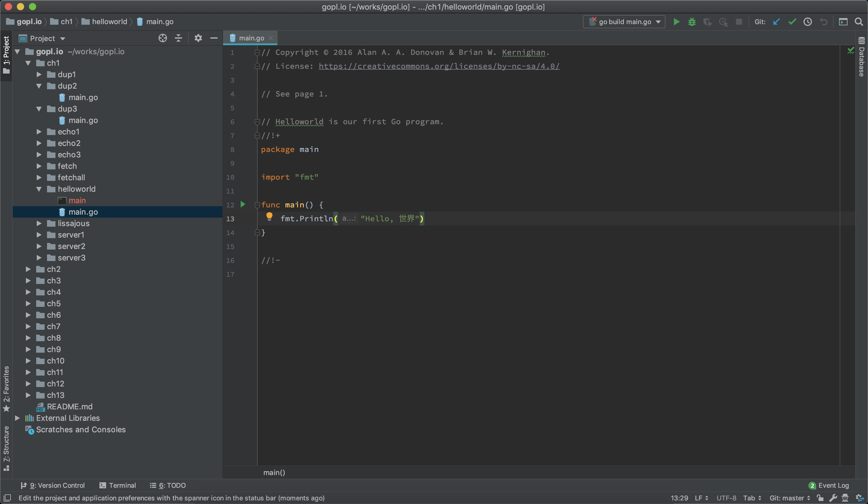Select README.md in project tree
This screenshot has width=868, height=504.
[x=70, y=407]
